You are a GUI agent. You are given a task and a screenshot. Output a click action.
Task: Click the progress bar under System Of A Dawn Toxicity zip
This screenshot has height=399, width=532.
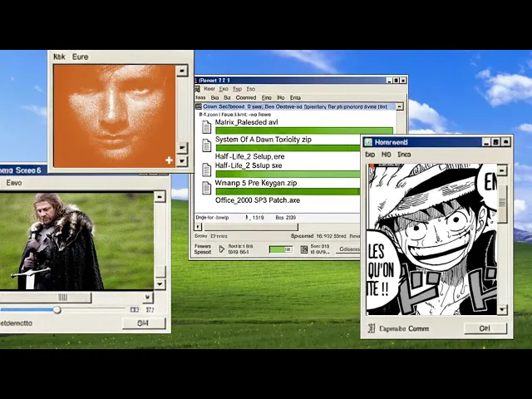288,148
